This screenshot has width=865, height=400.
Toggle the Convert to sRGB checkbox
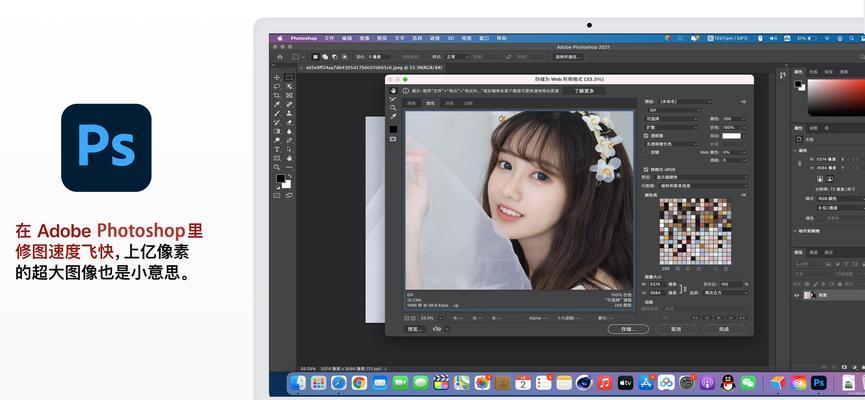(647, 169)
